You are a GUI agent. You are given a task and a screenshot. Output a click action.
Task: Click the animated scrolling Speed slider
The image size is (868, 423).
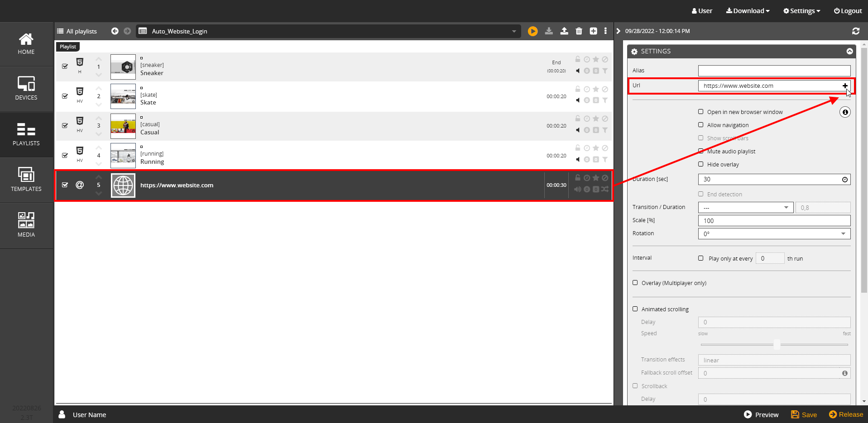point(774,345)
